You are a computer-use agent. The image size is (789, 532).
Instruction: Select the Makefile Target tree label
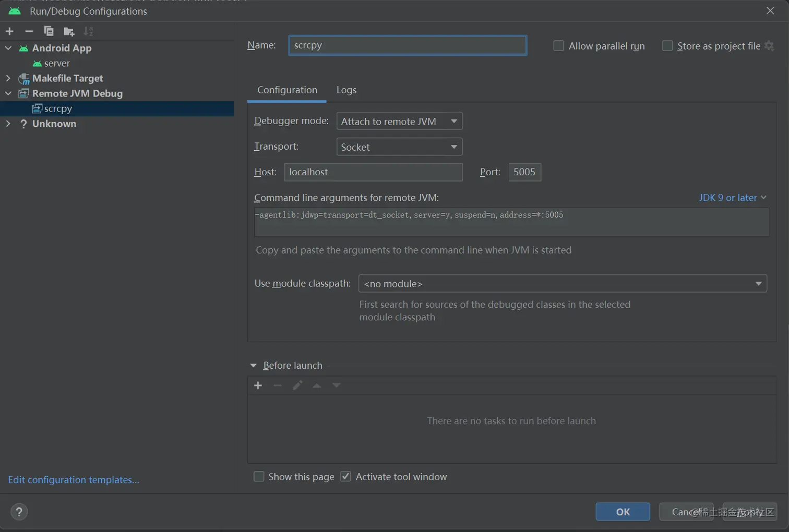(67, 78)
